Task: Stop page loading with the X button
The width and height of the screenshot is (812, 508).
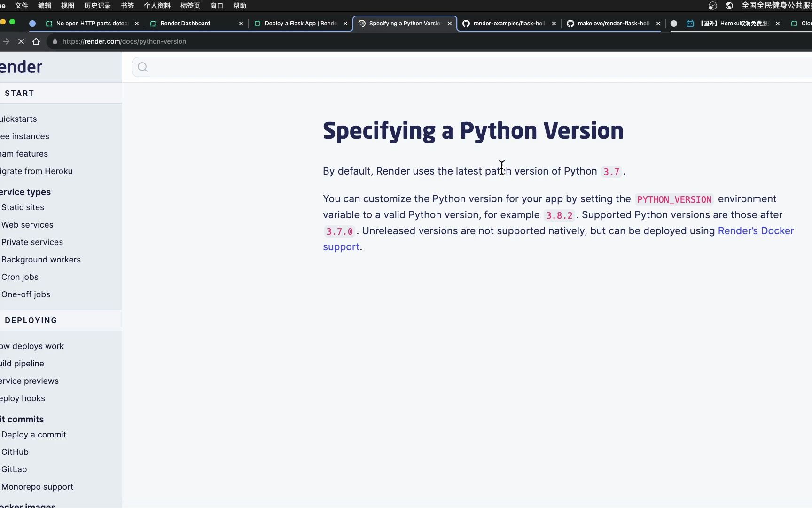Action: pos(21,41)
